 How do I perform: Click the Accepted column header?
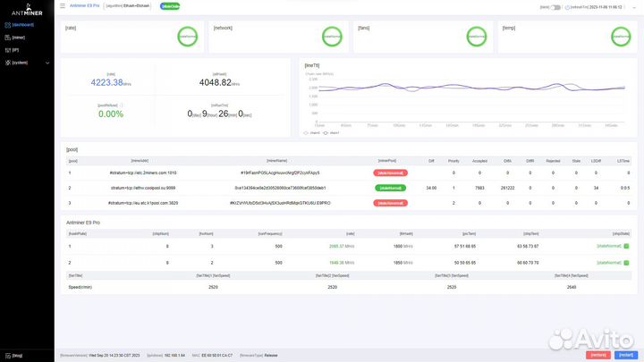pyautogui.click(x=479, y=161)
